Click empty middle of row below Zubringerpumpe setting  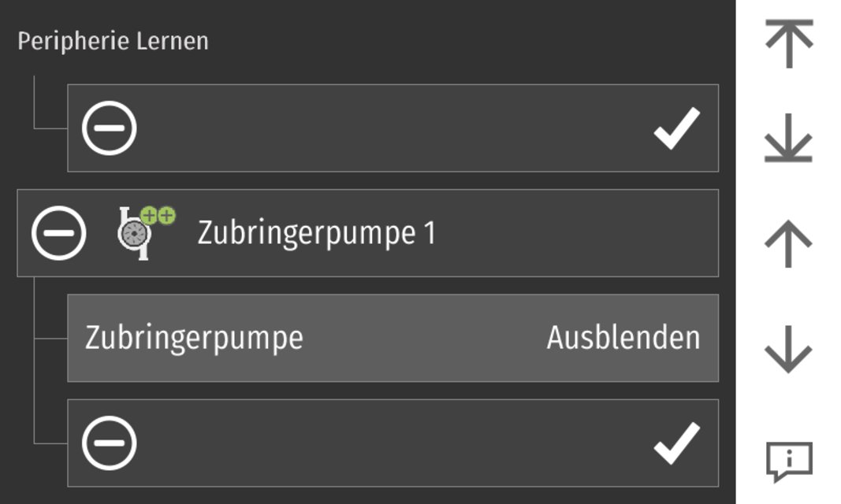pyautogui.click(x=394, y=443)
